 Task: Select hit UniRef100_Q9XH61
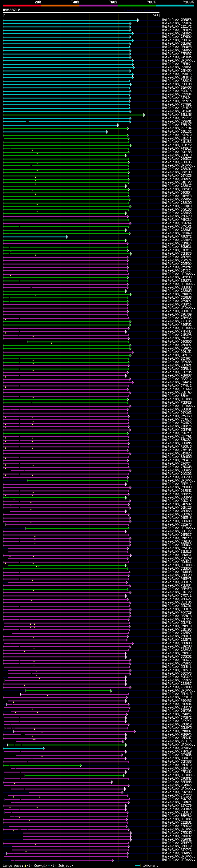click(x=177, y=67)
